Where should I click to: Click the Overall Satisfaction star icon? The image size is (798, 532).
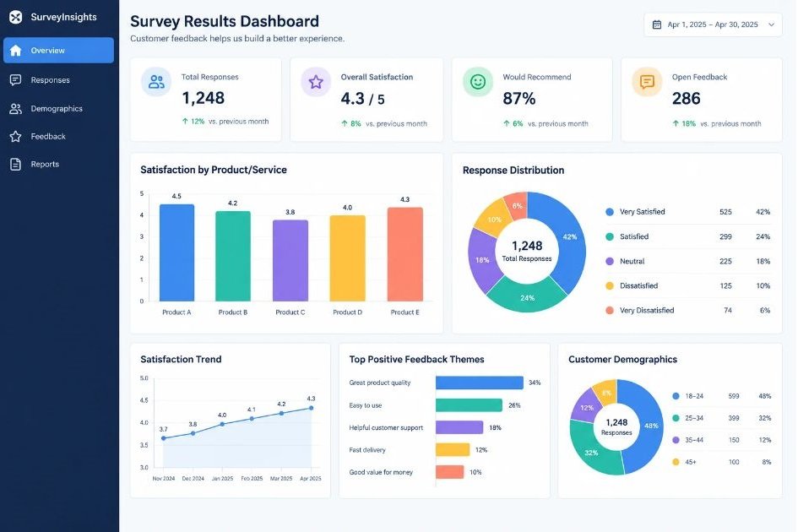coord(316,82)
